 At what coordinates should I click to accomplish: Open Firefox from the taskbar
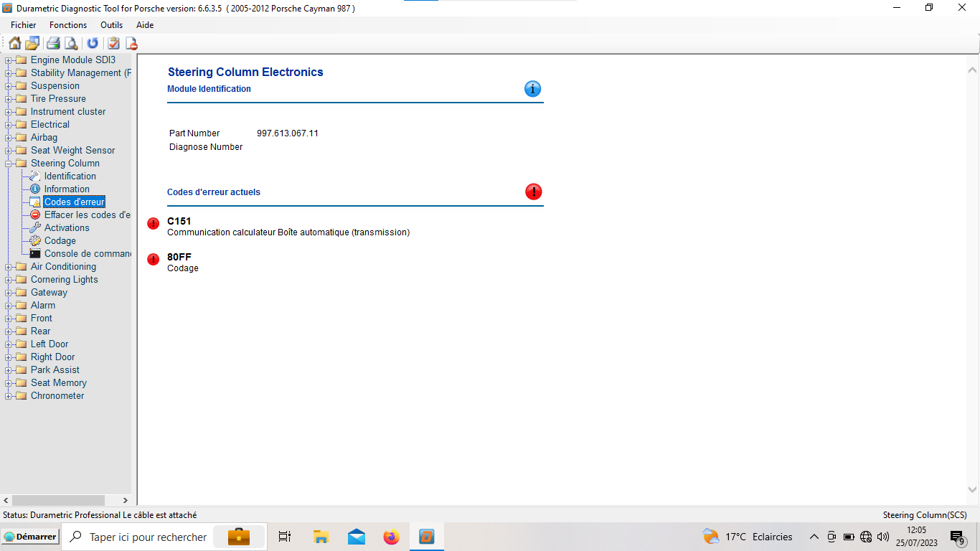(x=391, y=537)
